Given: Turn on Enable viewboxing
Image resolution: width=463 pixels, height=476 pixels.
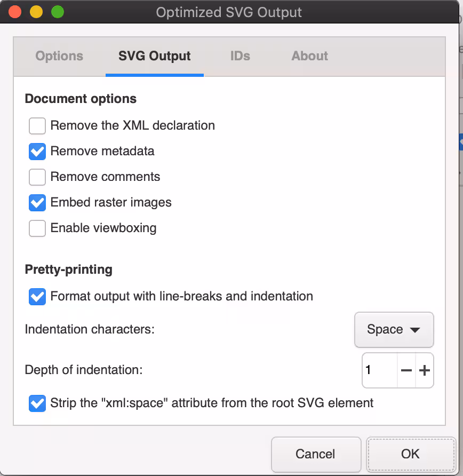Looking at the screenshot, I should 37,228.
